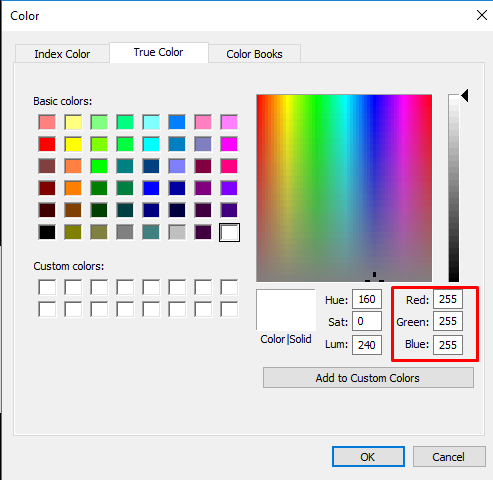Pick the pale cyan swatch in top row

[x=151, y=122]
